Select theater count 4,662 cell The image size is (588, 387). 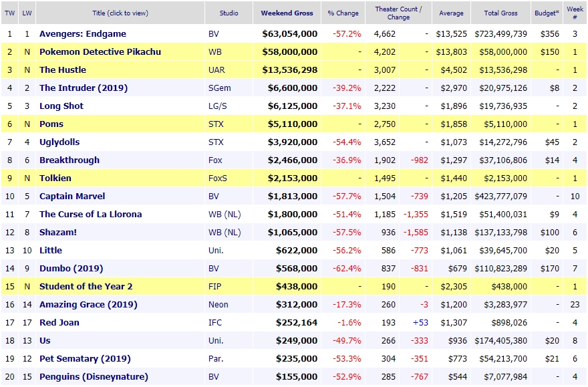point(385,33)
